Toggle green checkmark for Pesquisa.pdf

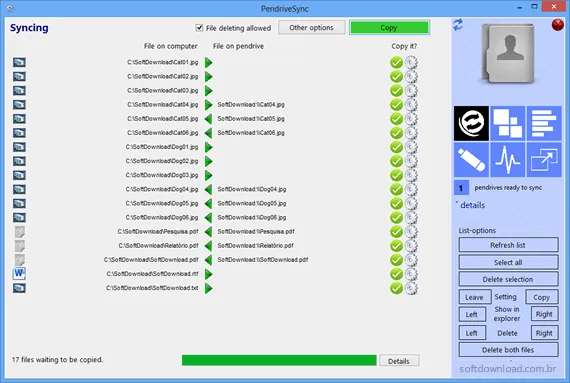pos(396,231)
